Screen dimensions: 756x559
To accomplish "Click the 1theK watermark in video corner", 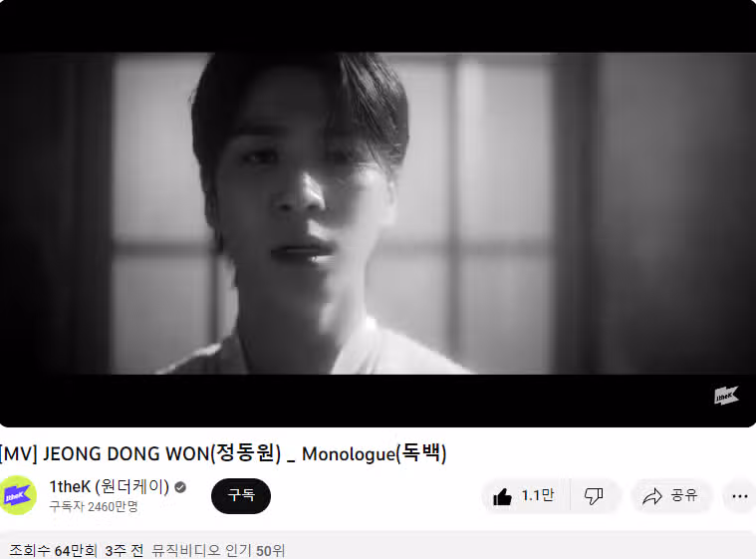I will [726, 396].
